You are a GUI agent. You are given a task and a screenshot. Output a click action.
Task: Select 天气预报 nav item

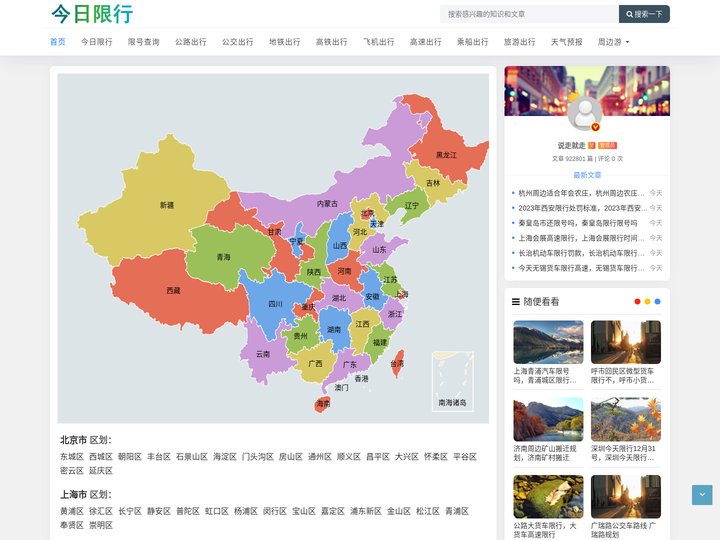click(566, 42)
